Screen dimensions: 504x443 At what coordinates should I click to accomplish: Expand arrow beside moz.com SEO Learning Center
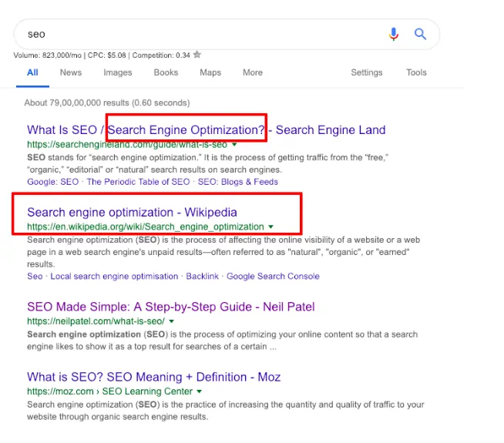[x=199, y=391]
